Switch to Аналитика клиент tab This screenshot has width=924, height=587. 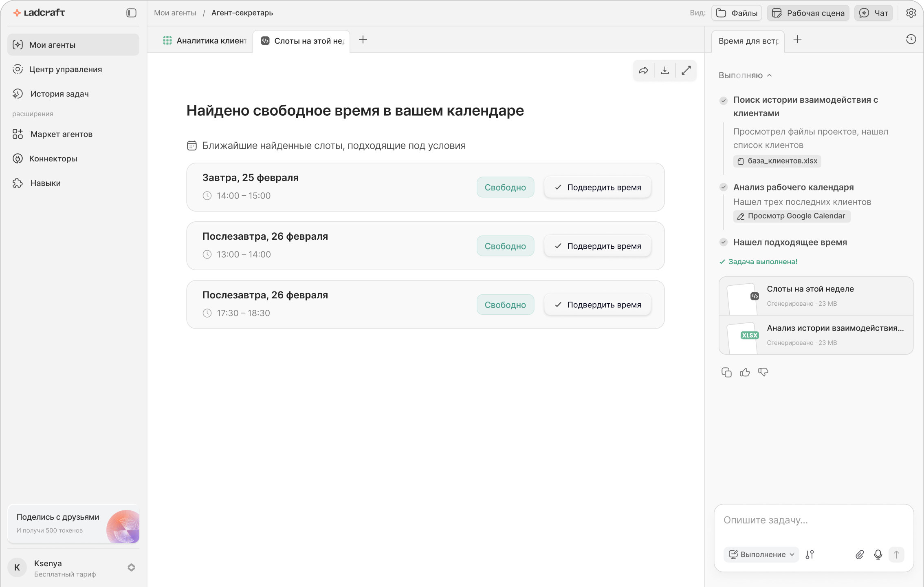205,41
